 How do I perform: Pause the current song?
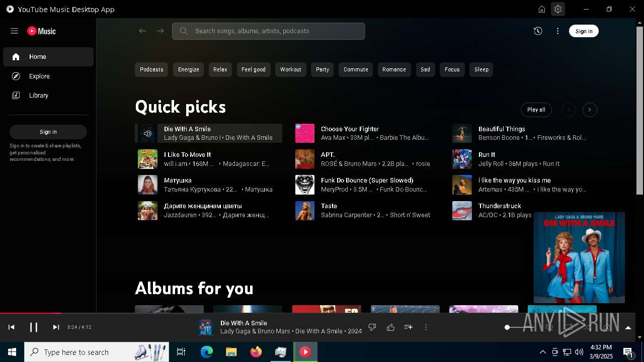34,327
